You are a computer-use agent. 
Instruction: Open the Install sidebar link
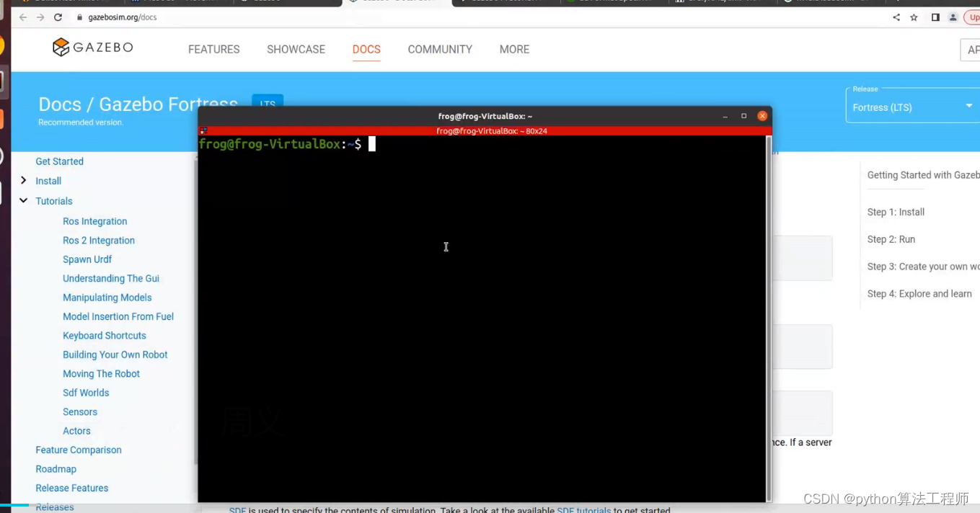point(48,181)
